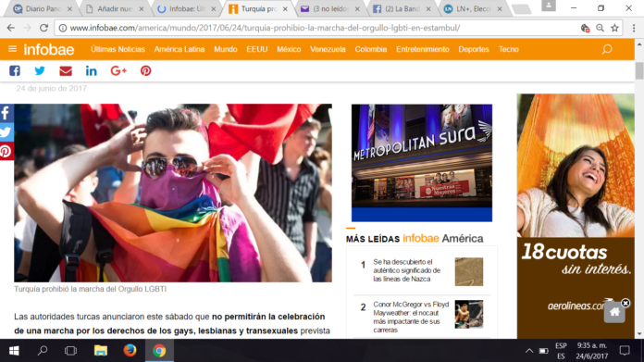This screenshot has width=644, height=362.
Task: Open Conor McGregor vs Floyd Mayweather article
Action: click(411, 317)
